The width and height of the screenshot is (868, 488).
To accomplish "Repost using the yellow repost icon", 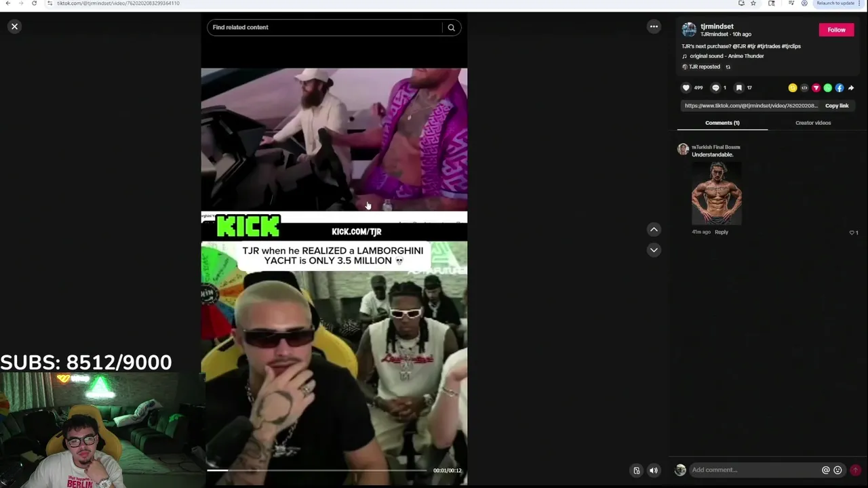I will pyautogui.click(x=792, y=87).
